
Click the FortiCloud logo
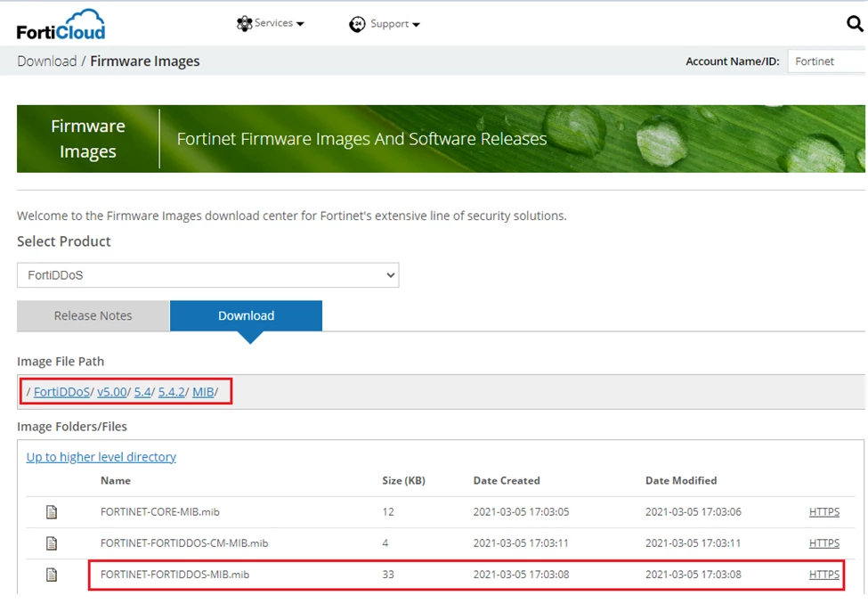(x=61, y=26)
